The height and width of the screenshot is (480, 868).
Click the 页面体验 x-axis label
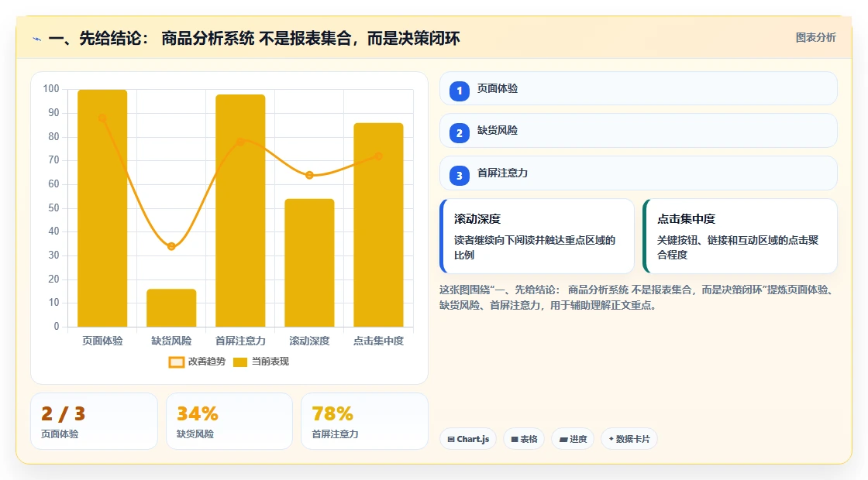102,341
